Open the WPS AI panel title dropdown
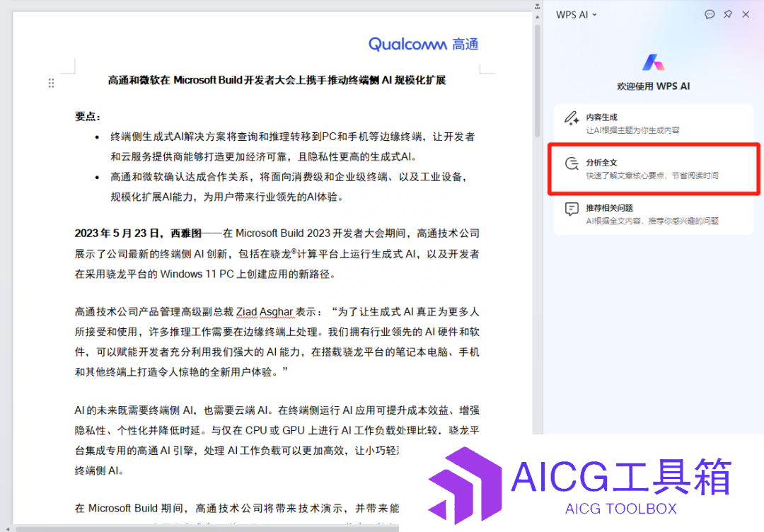 (577, 15)
